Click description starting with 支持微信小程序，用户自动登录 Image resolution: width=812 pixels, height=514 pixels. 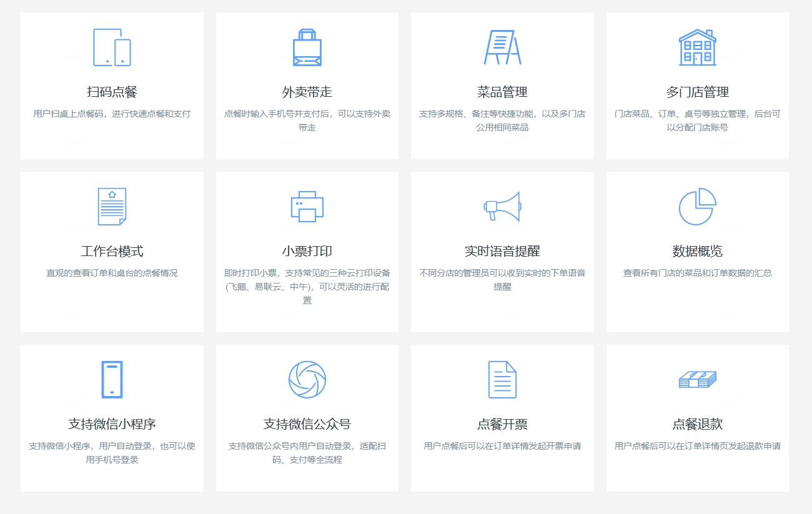(112, 453)
